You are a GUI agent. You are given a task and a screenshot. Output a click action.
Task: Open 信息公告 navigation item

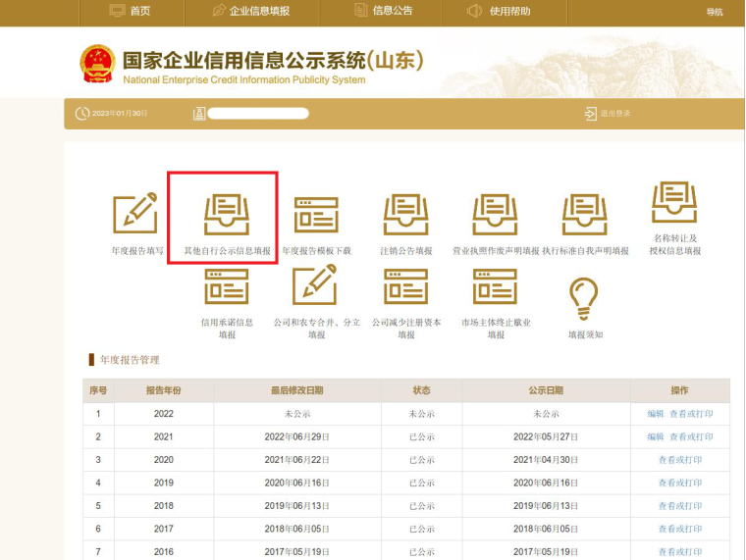click(382, 11)
